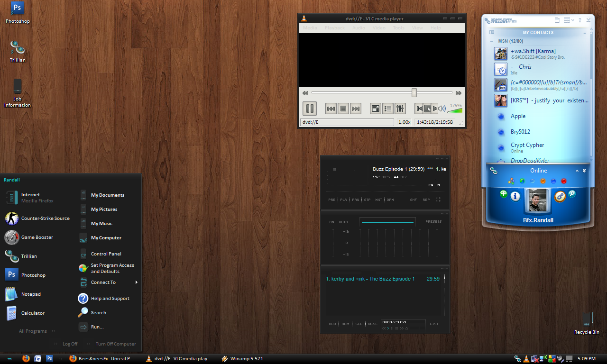Click Winamp PRE previous track button

pyautogui.click(x=332, y=200)
